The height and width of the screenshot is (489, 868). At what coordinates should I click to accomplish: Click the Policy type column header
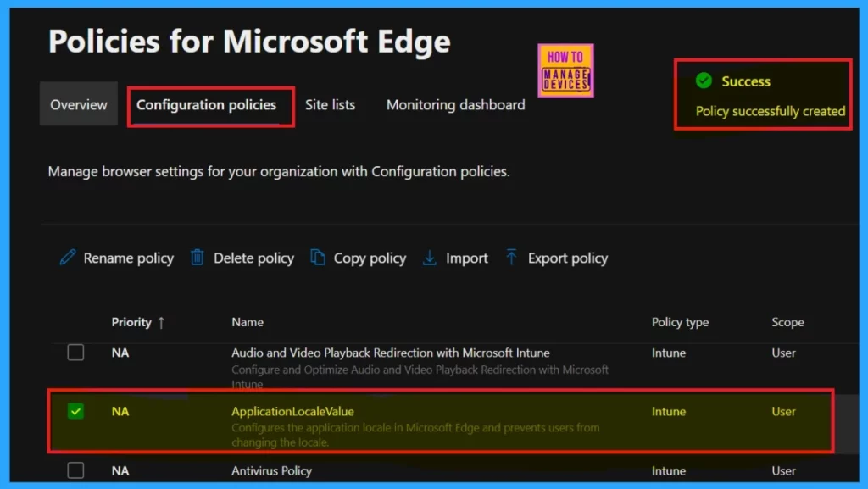coord(680,322)
